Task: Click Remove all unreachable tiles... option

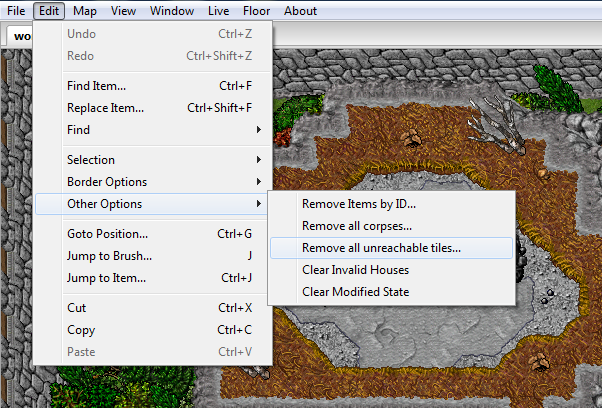Action: pos(392,248)
